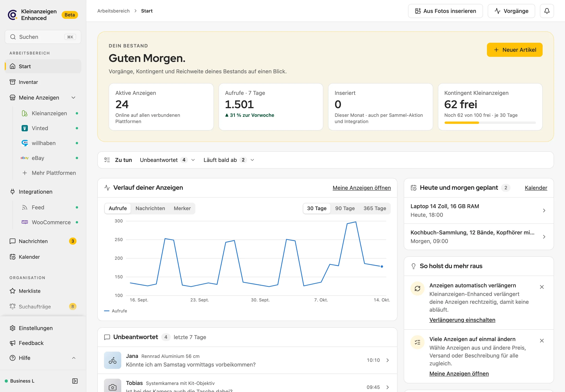Open the notifications bell
565x392 pixels.
[547, 11]
